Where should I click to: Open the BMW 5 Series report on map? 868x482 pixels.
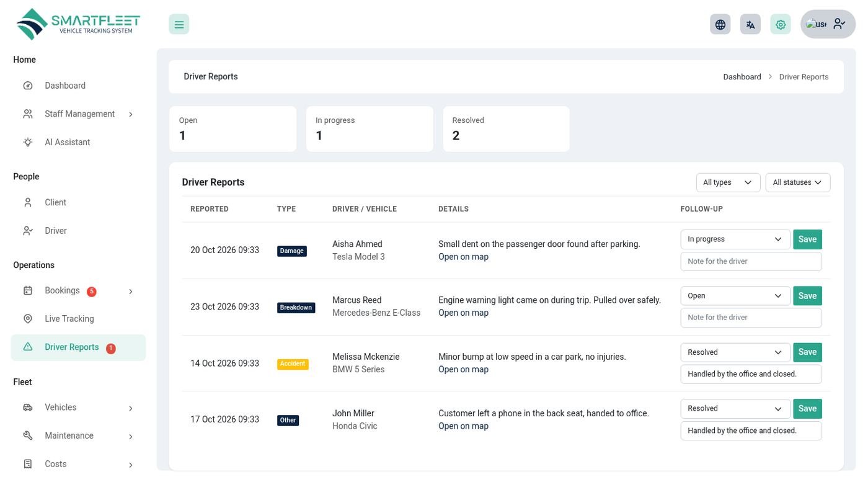click(463, 369)
